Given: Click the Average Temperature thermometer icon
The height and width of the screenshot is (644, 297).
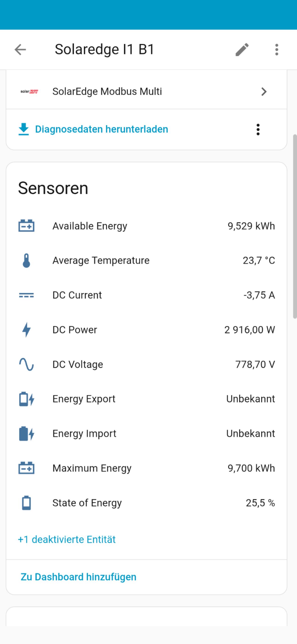Looking at the screenshot, I should 26,261.
